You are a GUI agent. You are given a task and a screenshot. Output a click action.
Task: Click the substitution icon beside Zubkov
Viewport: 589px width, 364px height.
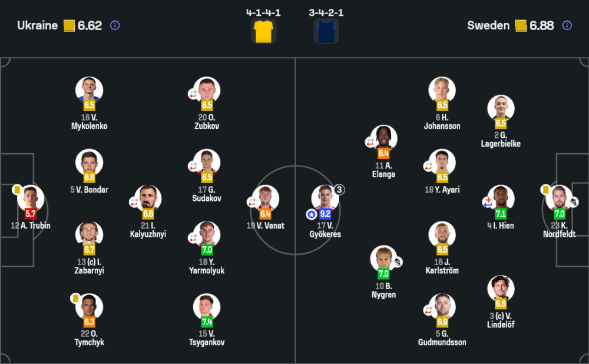193,94
